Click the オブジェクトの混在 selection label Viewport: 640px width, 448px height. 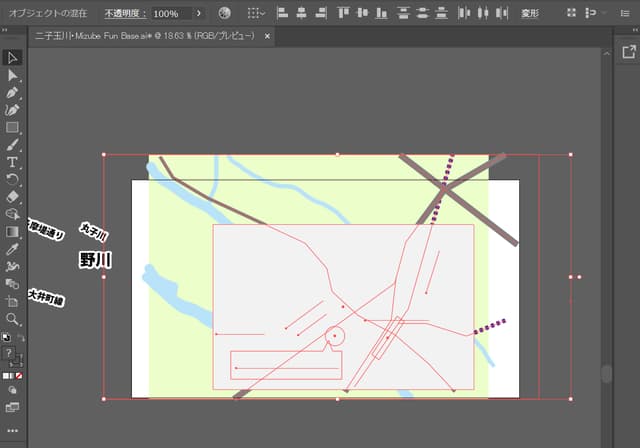[48, 13]
